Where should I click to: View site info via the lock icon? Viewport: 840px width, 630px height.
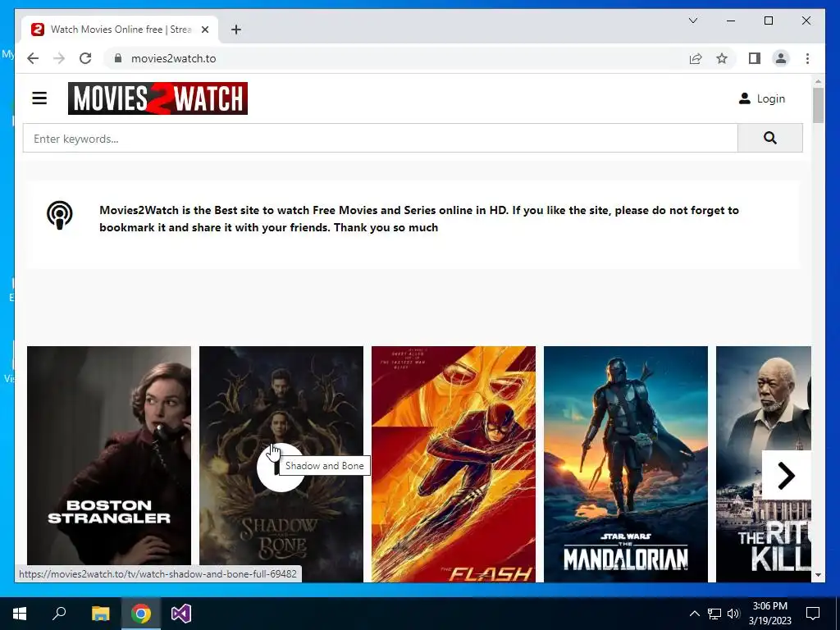tap(118, 58)
